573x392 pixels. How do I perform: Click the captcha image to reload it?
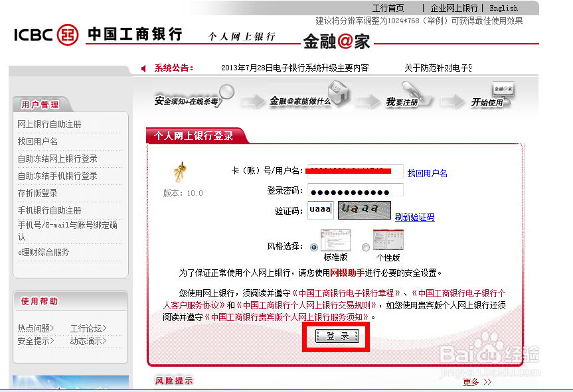coord(364,210)
